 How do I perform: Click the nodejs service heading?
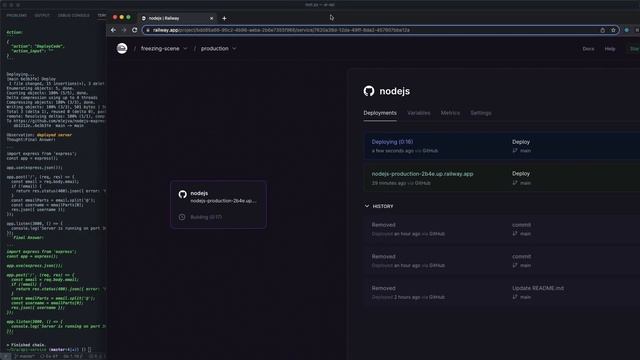pyautogui.click(x=394, y=91)
